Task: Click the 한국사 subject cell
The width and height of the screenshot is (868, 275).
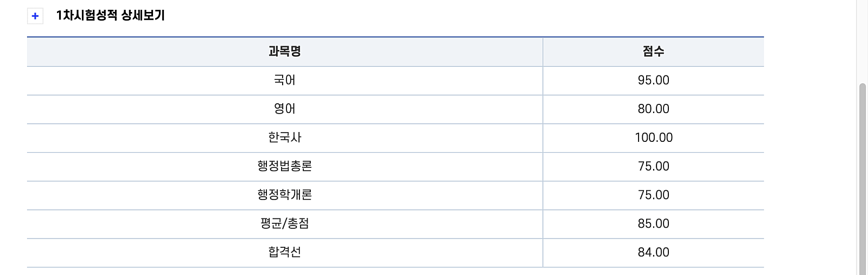Action: click(285, 138)
